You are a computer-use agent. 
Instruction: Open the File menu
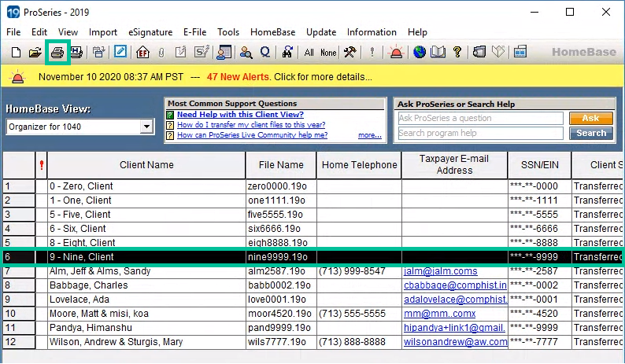(13, 32)
